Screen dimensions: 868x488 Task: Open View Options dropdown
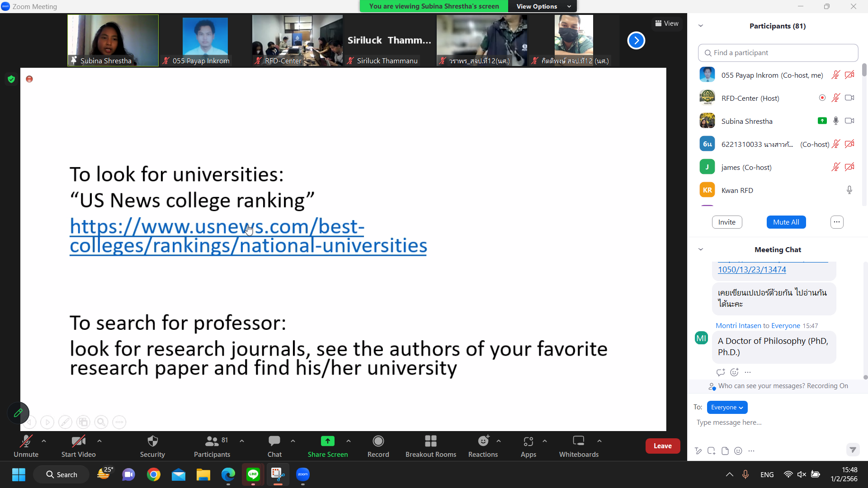[543, 6]
